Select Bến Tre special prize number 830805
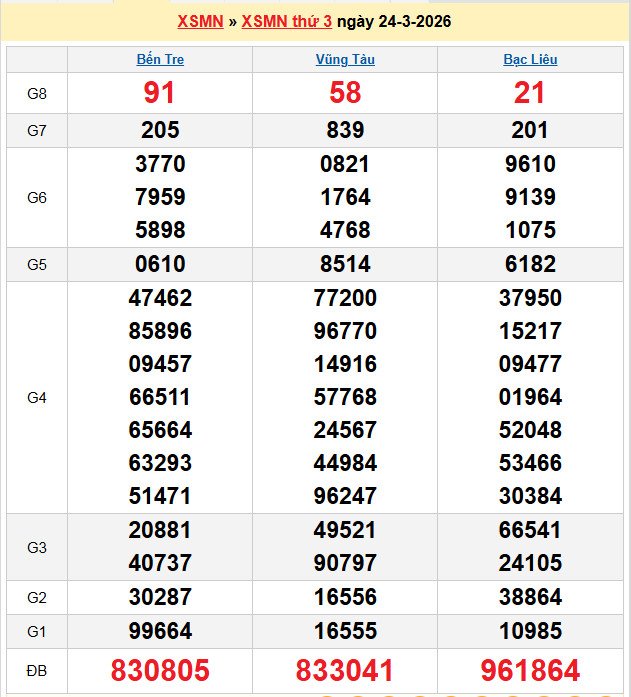 [160, 670]
